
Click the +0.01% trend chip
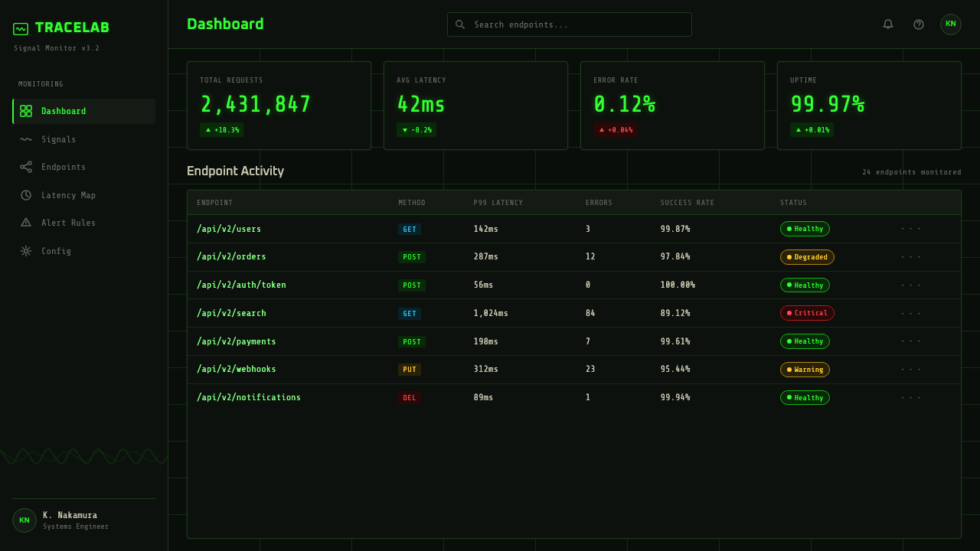812,130
